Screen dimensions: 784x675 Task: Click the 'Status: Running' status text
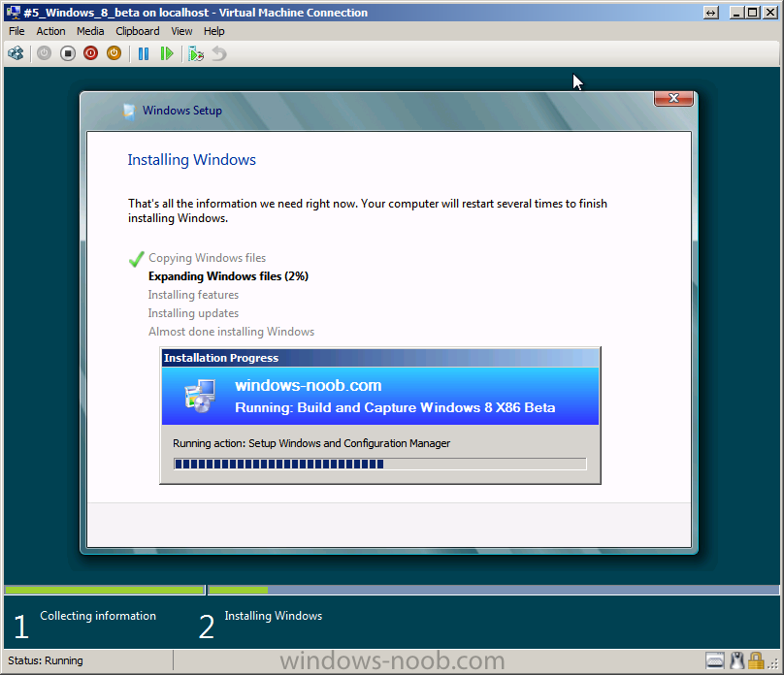click(46, 660)
